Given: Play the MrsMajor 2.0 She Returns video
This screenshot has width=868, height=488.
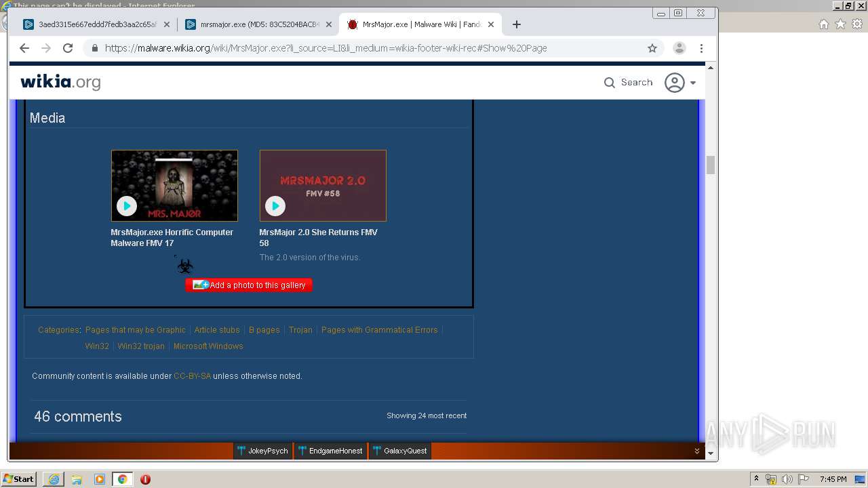Looking at the screenshot, I should point(275,206).
